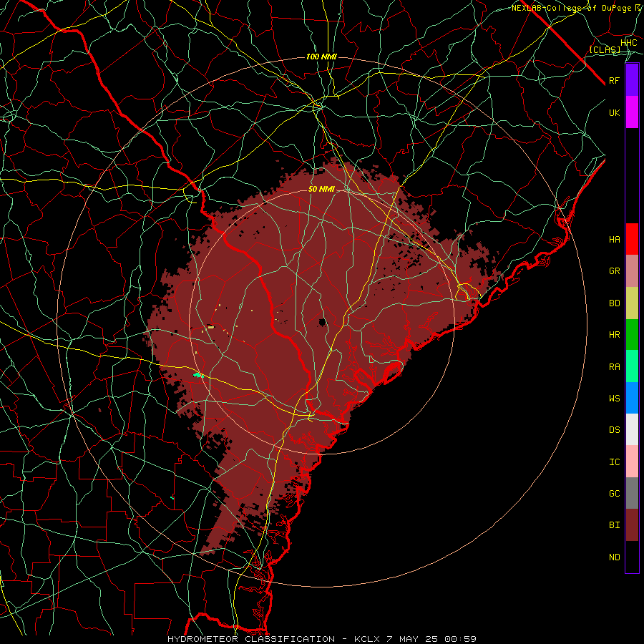This screenshot has width=644, height=644.
Task: Click the KCLX station identifier
Action: pos(369,639)
